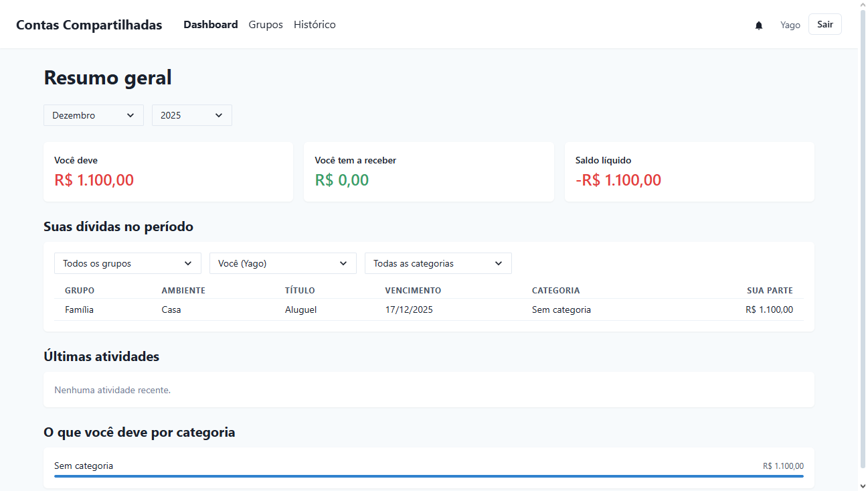Select the Aluguel debt entry
This screenshot has width=868, height=491.
point(300,309)
